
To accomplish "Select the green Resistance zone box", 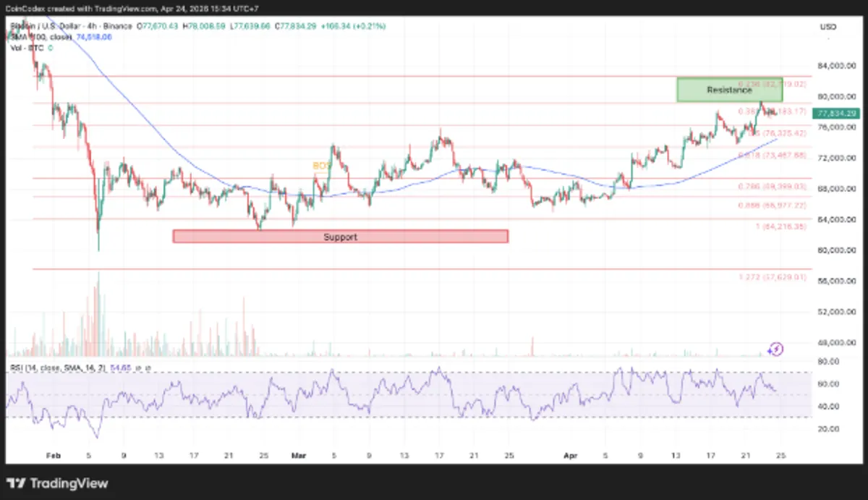I will [x=729, y=90].
